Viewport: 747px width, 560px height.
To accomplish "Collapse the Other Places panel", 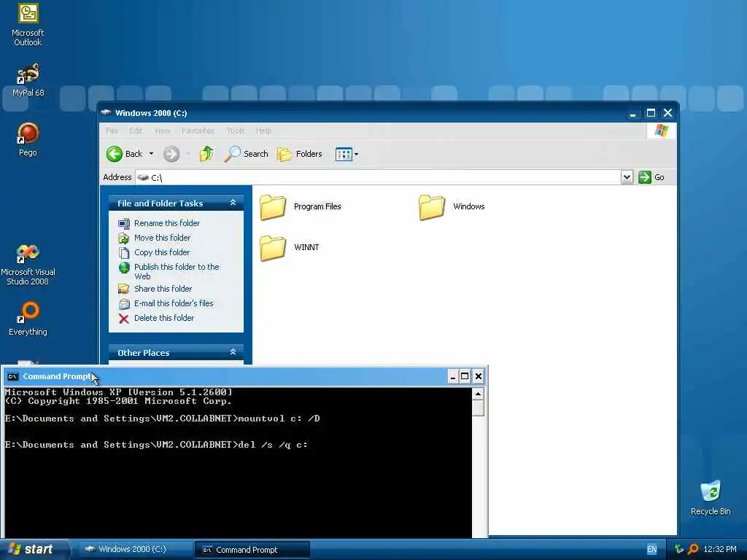I will (x=233, y=352).
